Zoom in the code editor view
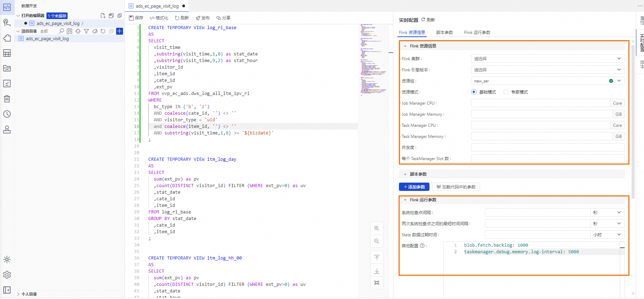The height and width of the screenshot is (299, 644). coord(377,228)
